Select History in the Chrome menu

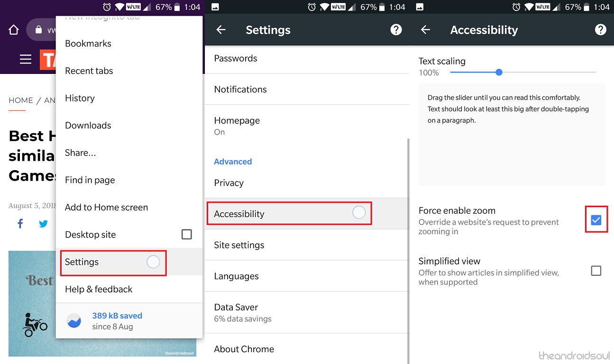[80, 98]
